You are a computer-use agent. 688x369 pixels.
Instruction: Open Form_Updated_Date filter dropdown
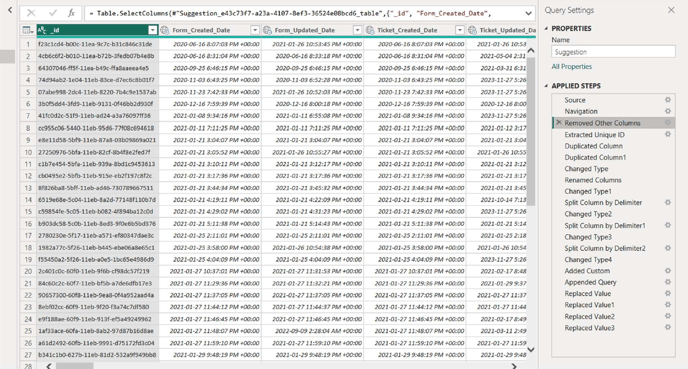[357, 30]
